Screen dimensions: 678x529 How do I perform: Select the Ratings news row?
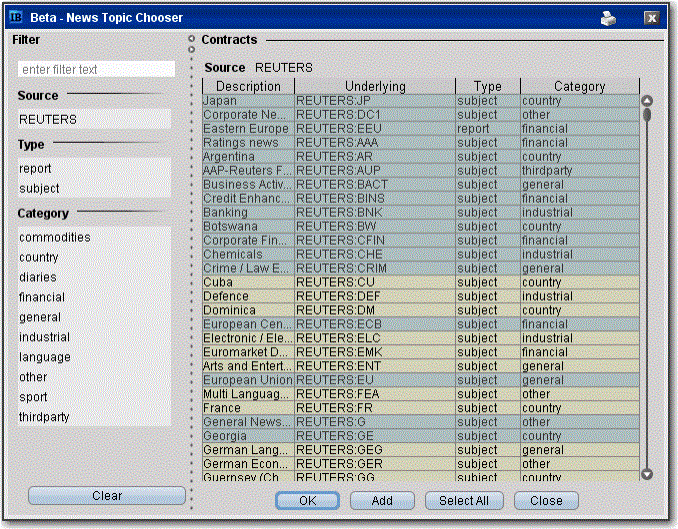[421, 143]
